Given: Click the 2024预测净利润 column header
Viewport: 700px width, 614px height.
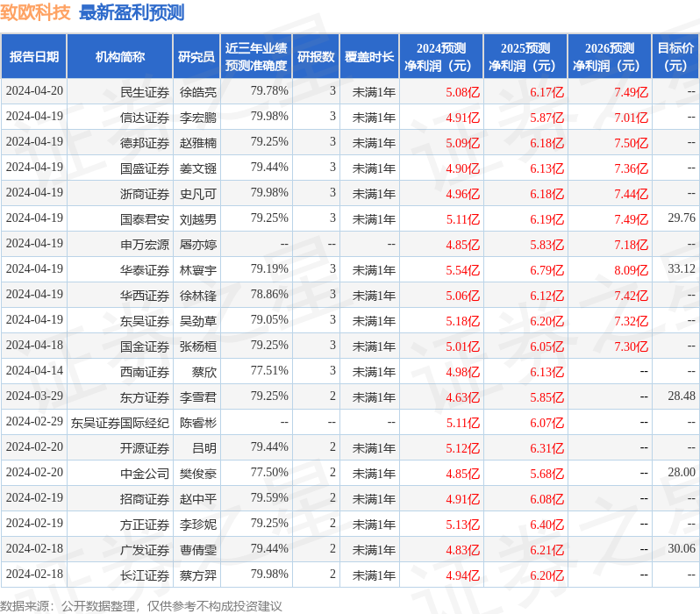Looking at the screenshot, I should (x=441, y=57).
